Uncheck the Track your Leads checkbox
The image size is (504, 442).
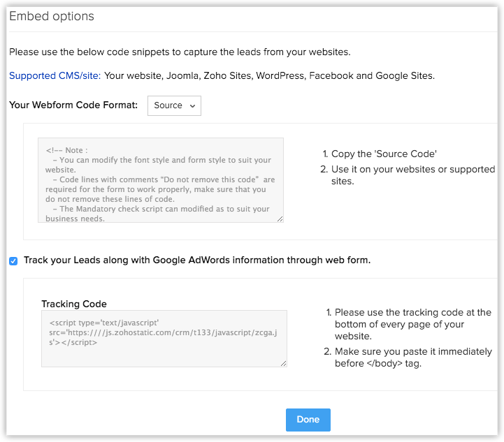[x=13, y=260]
